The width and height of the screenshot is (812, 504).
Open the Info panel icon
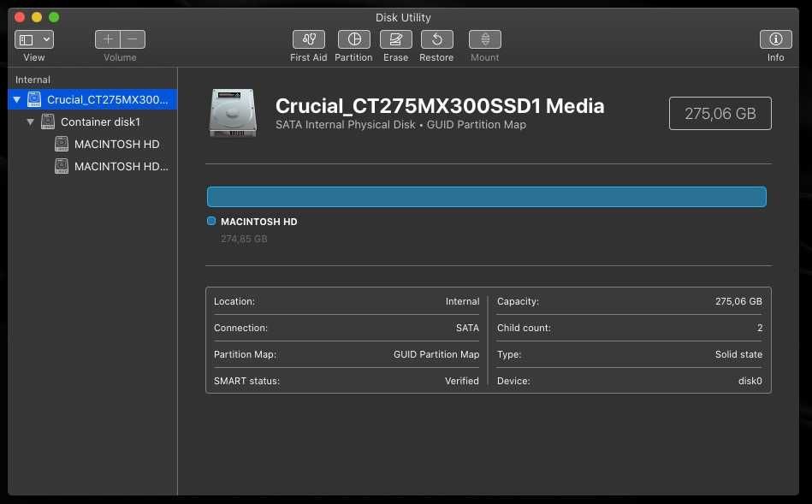[x=775, y=39]
